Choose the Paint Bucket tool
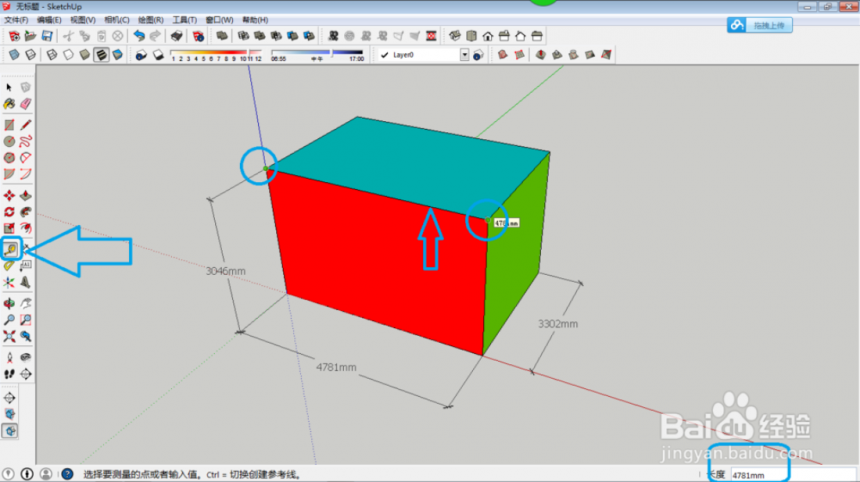This screenshot has height=482, width=860. pos(9,104)
